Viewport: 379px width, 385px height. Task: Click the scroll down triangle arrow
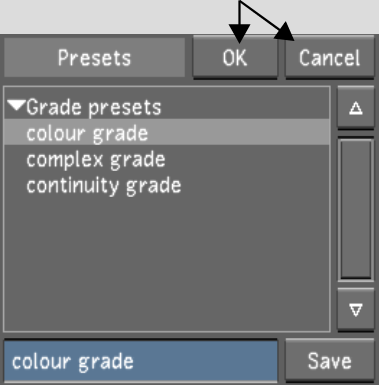[356, 310]
